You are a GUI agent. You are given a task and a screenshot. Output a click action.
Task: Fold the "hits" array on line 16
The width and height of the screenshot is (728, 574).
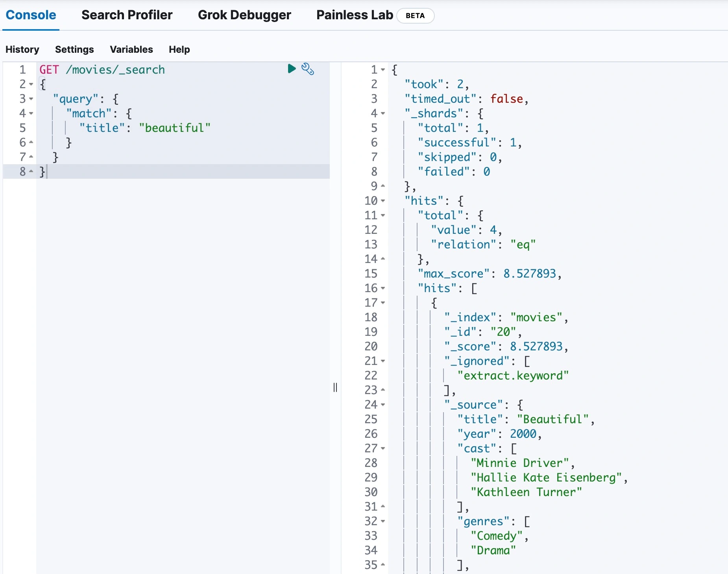coord(382,288)
